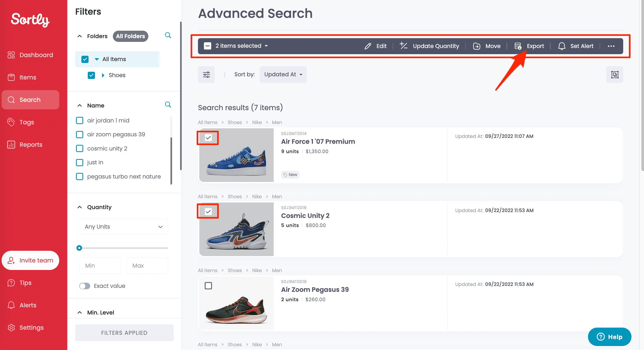Uncheck the All Items folder checkbox
This screenshot has height=350, width=644.
(x=85, y=59)
